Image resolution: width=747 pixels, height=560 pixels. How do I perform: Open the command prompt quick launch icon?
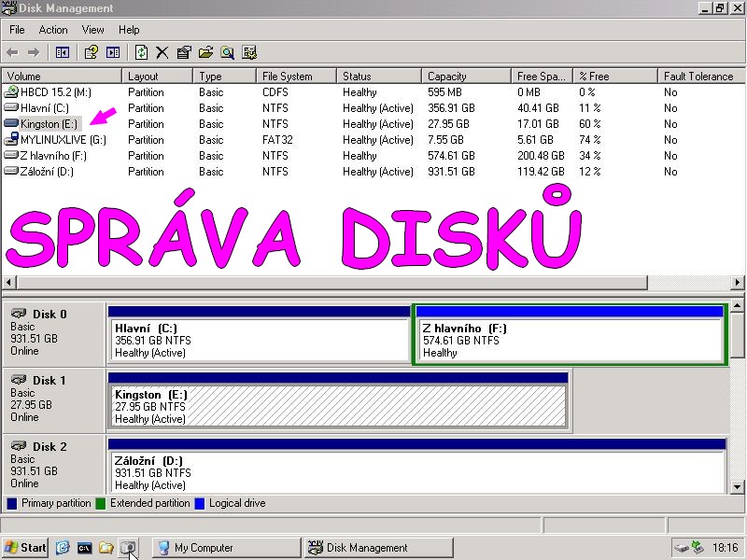tap(84, 548)
